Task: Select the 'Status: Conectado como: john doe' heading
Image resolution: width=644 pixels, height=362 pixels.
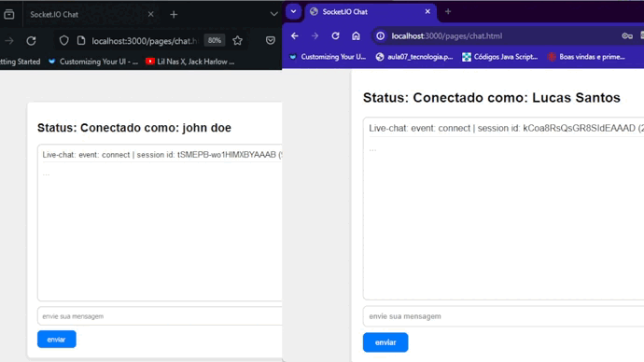Action: 134,128
